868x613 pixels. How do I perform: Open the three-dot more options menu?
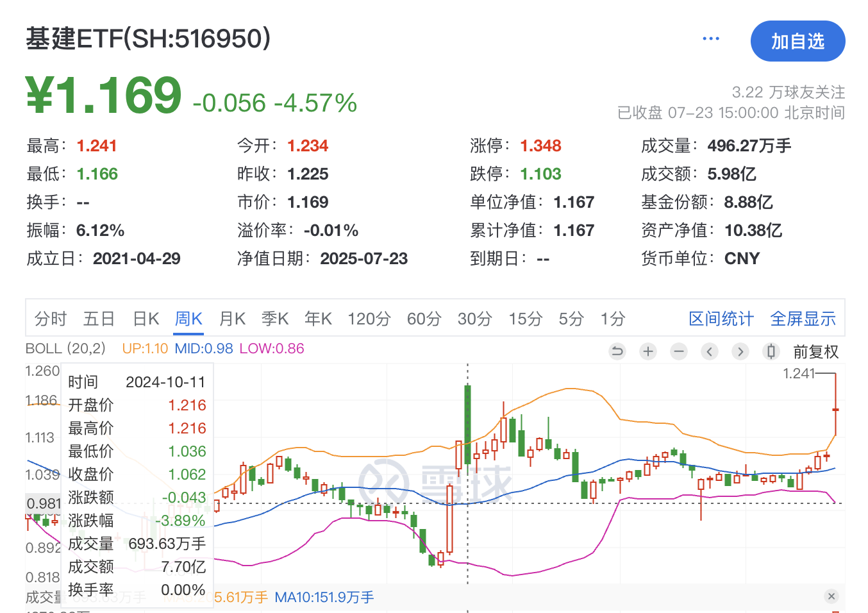[x=711, y=39]
